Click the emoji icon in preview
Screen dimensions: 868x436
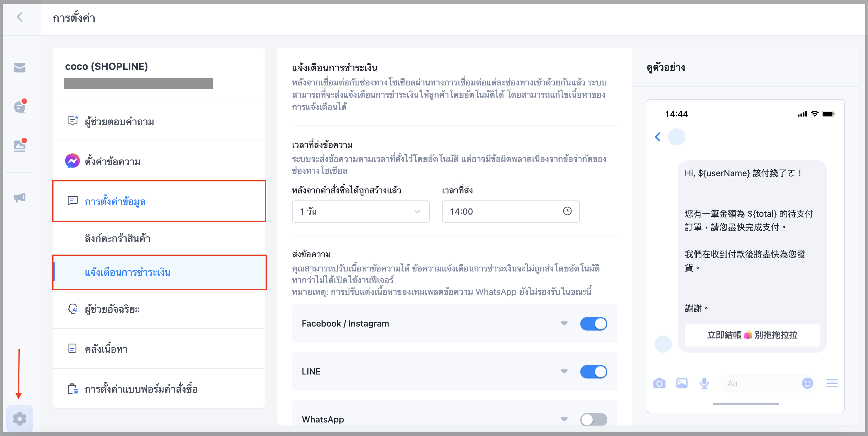[807, 383]
